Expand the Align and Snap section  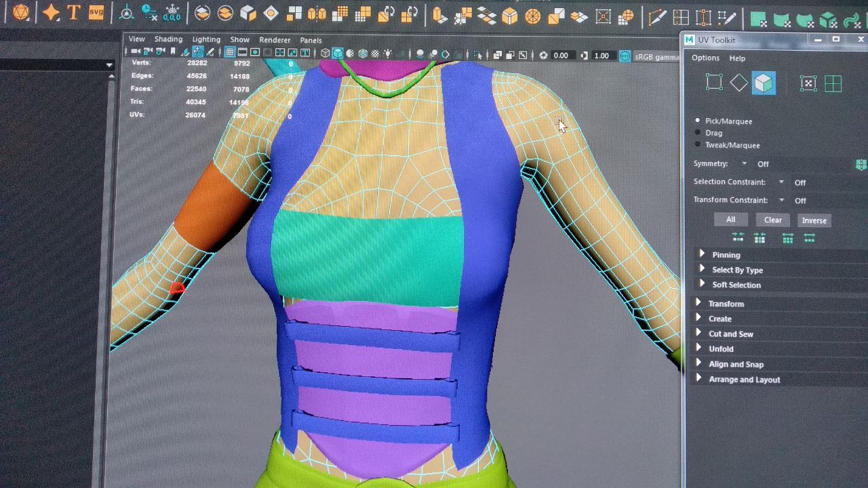coord(731,364)
